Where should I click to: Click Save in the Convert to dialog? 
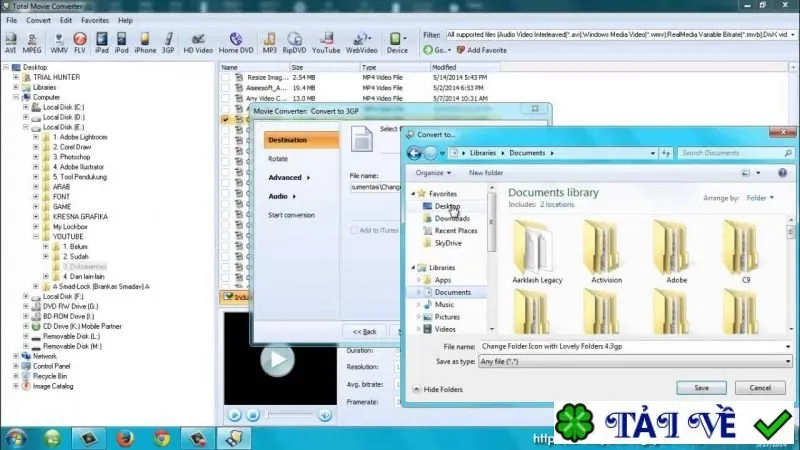tap(702, 388)
